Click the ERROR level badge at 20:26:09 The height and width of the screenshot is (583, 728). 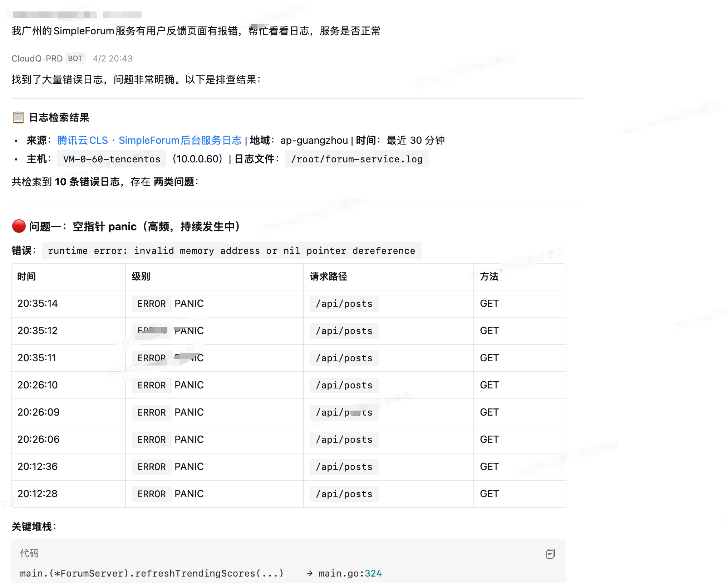(152, 412)
